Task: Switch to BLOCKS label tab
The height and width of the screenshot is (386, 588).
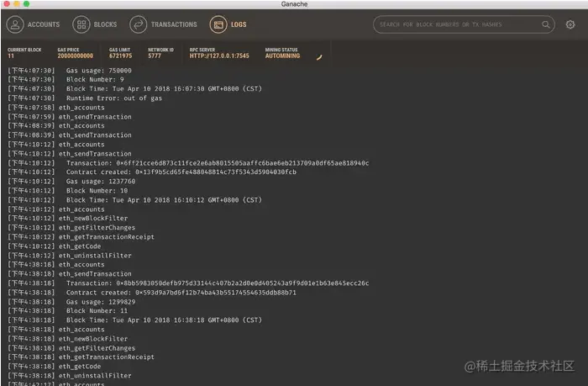Action: point(105,24)
